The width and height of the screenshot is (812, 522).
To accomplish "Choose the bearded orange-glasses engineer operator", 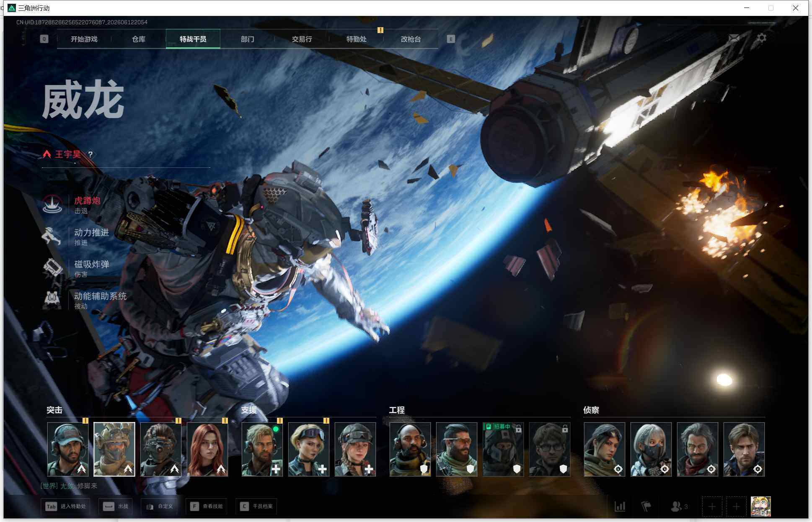I will (x=456, y=449).
